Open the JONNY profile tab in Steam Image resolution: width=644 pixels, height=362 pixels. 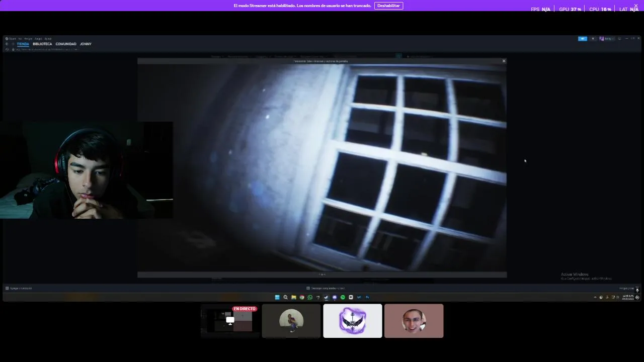86,44
